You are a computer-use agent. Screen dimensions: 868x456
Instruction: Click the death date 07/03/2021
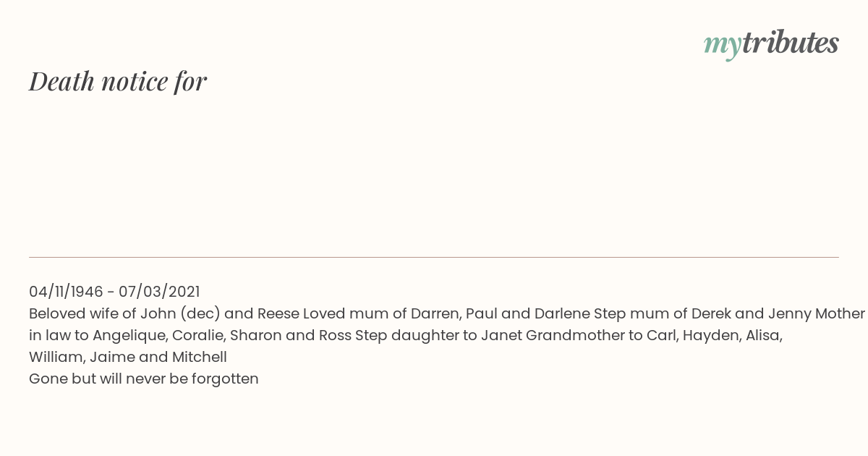coord(159,292)
